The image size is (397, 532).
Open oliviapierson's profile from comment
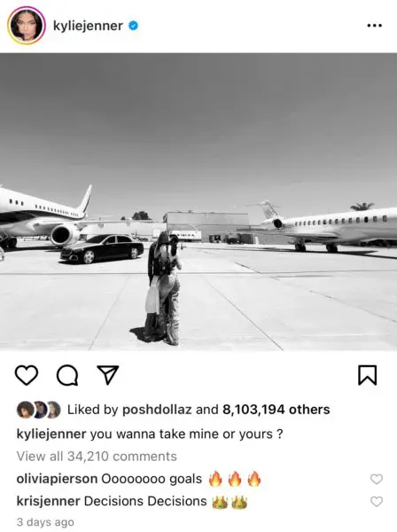pos(57,479)
